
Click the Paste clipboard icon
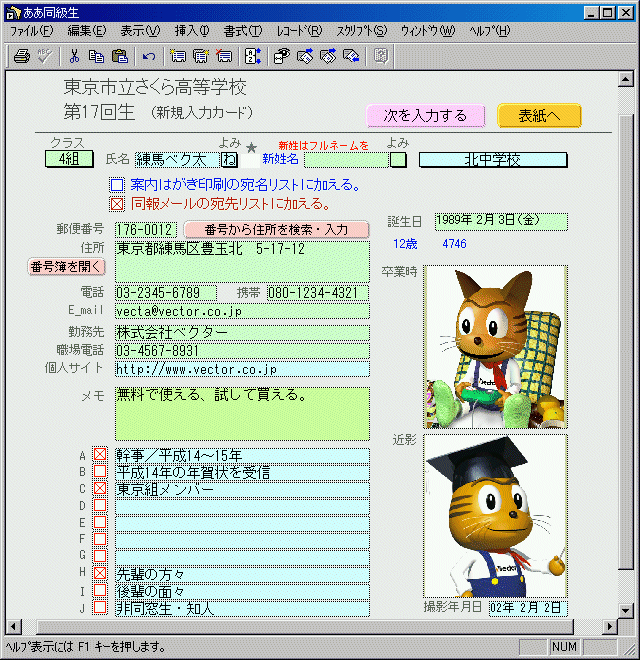pos(120,56)
